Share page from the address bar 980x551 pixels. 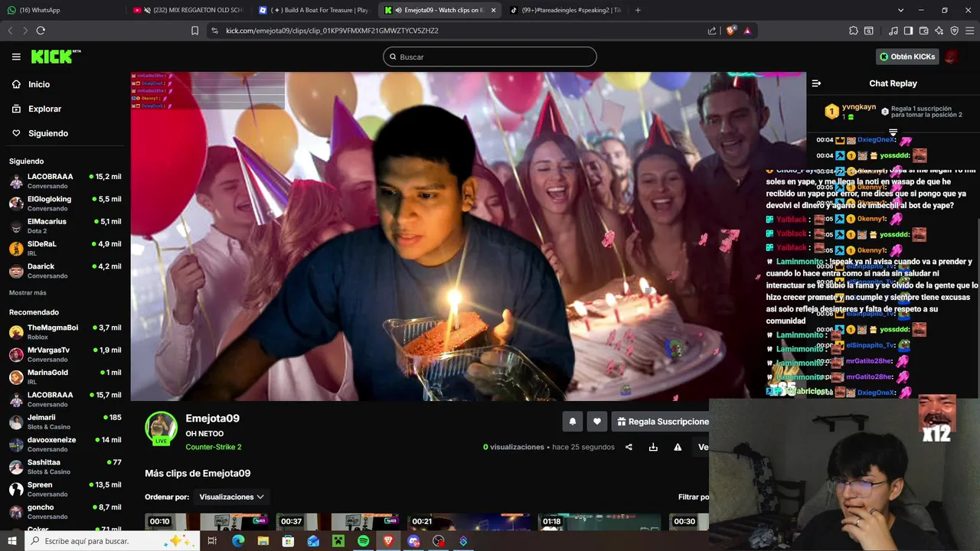712,31
